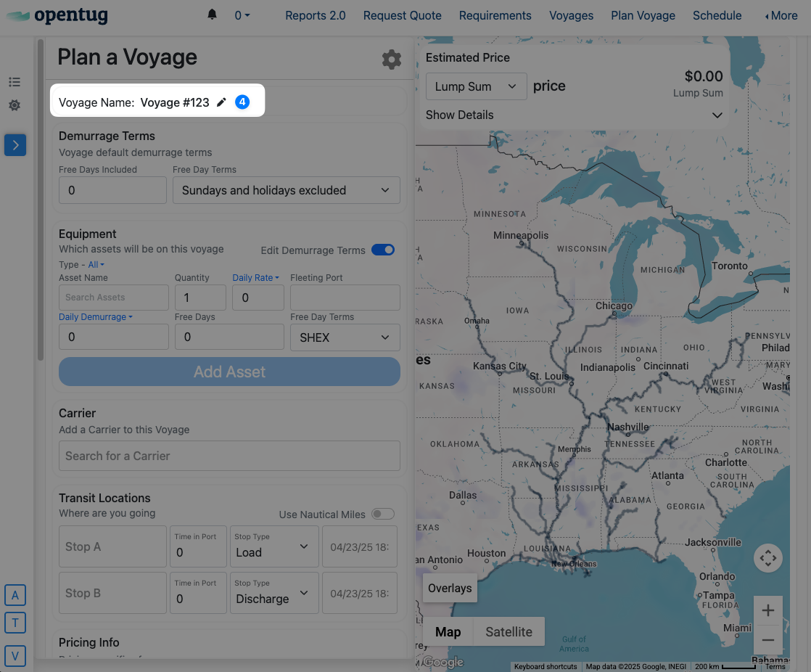Disable the Edit Demurrage Terms toggle

383,250
